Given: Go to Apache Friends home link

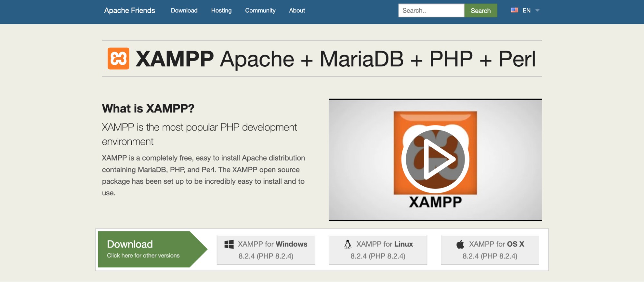Looking at the screenshot, I should (130, 10).
